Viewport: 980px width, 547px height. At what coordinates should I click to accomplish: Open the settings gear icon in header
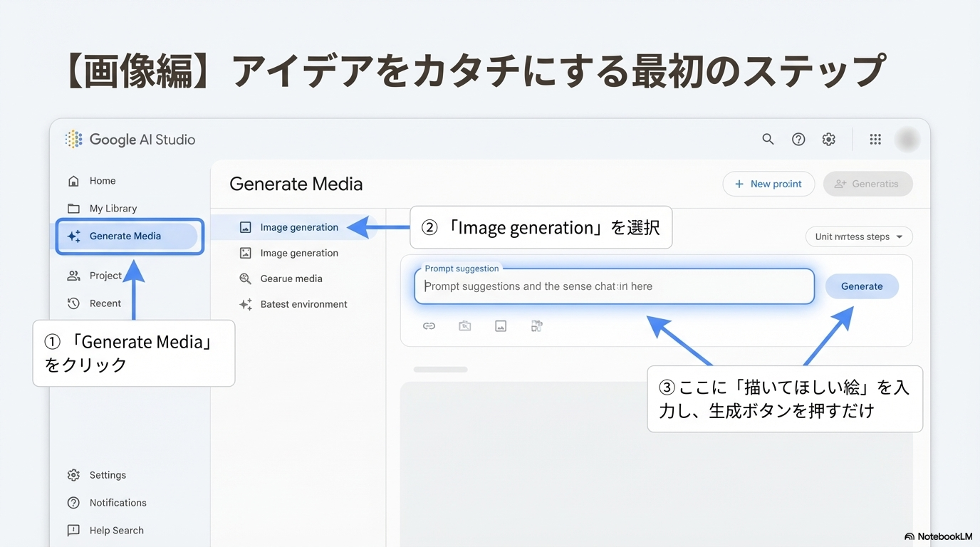coord(828,140)
